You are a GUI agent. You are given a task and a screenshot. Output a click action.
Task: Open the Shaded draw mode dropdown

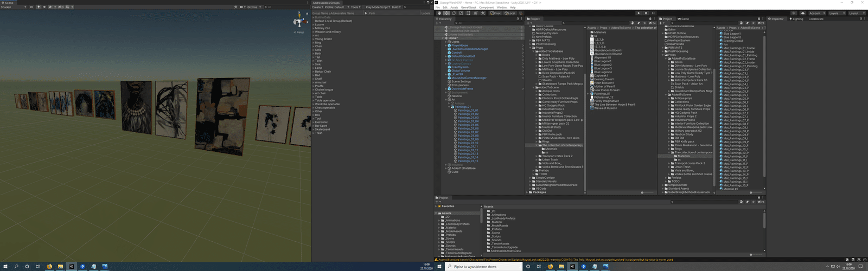(14, 7)
